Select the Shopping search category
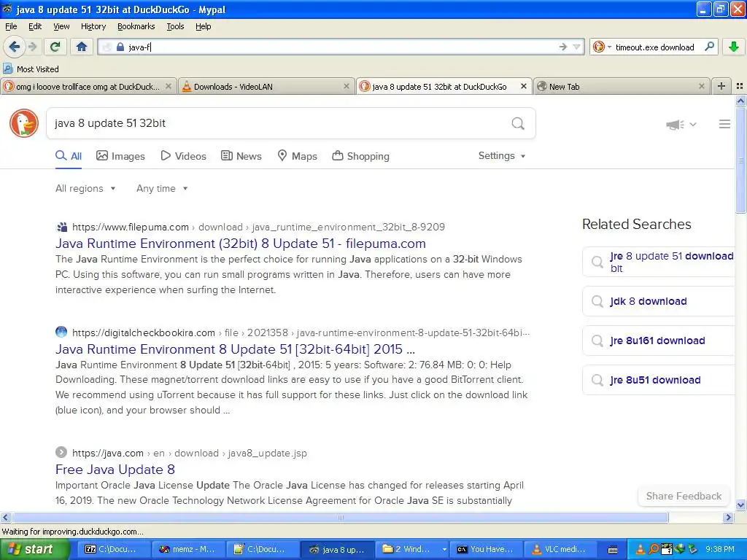This screenshot has height=560, width=747. [x=360, y=156]
